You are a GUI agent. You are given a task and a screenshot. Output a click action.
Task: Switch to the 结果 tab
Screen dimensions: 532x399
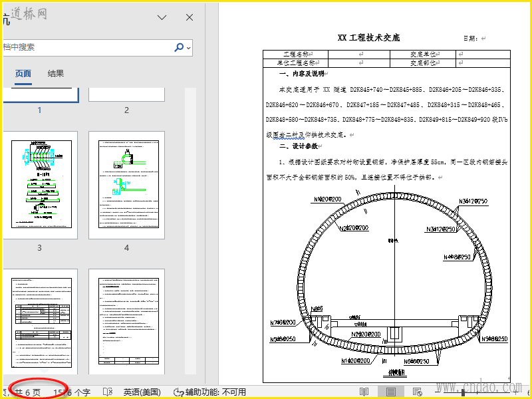pos(56,74)
